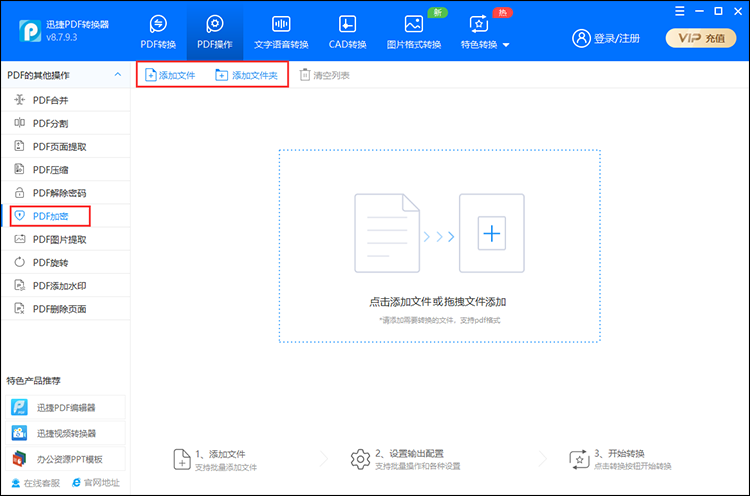
Task: Click step 2 设置输出配置 gear icon
Action: pos(360,459)
